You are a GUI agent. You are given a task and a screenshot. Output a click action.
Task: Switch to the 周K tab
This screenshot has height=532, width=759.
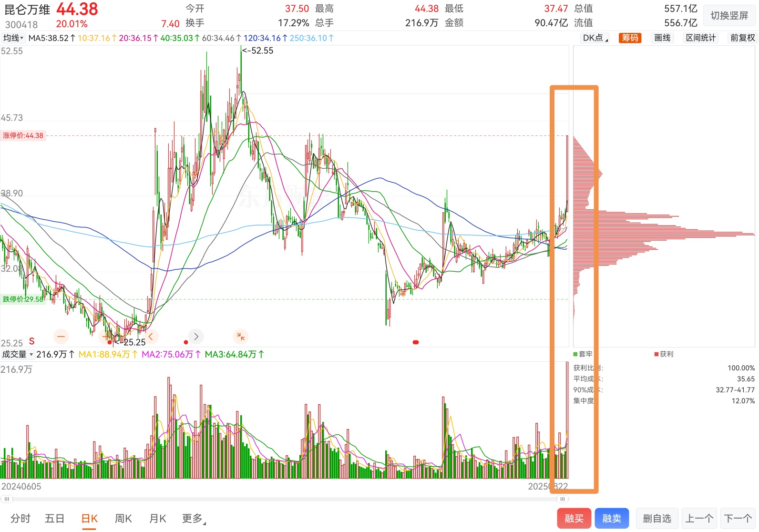click(123, 519)
